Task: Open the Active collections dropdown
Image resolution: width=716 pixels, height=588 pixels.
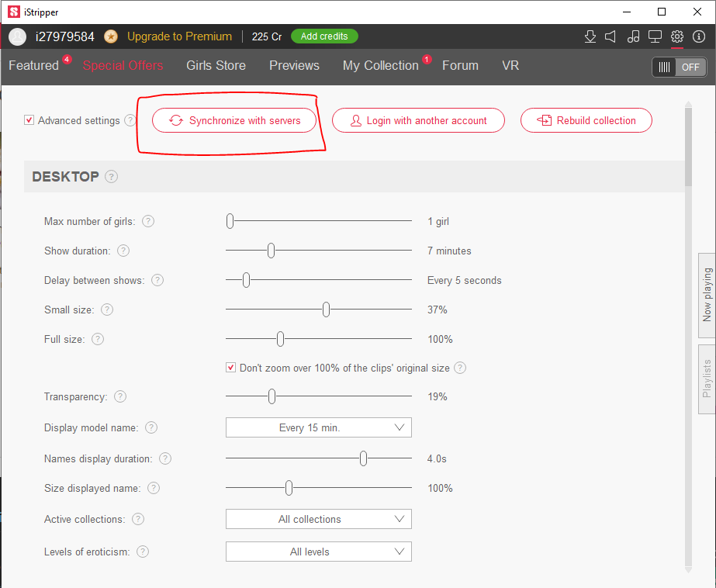Action: pyautogui.click(x=318, y=519)
